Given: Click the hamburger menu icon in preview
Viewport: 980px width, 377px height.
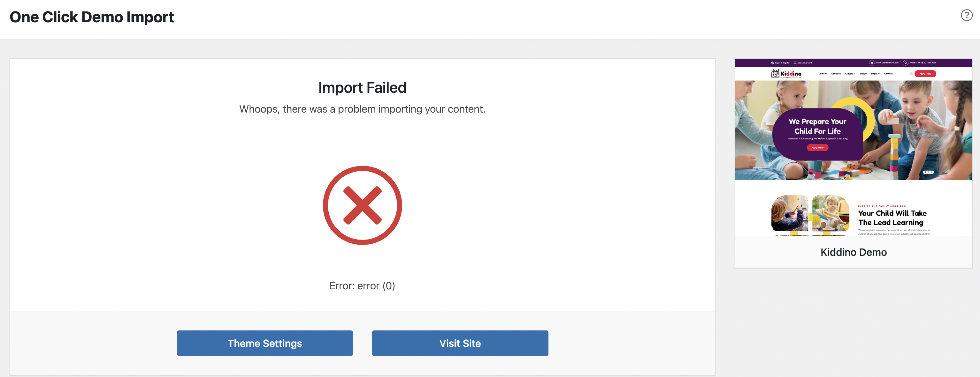Looking at the screenshot, I should pyautogui.click(x=911, y=74).
